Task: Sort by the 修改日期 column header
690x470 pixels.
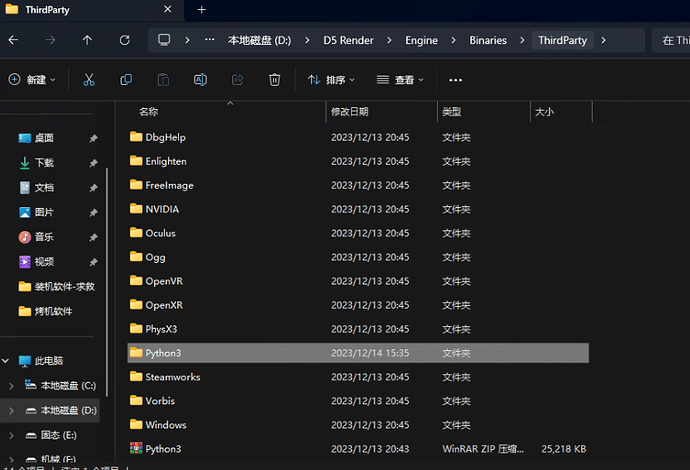Action: (x=349, y=112)
